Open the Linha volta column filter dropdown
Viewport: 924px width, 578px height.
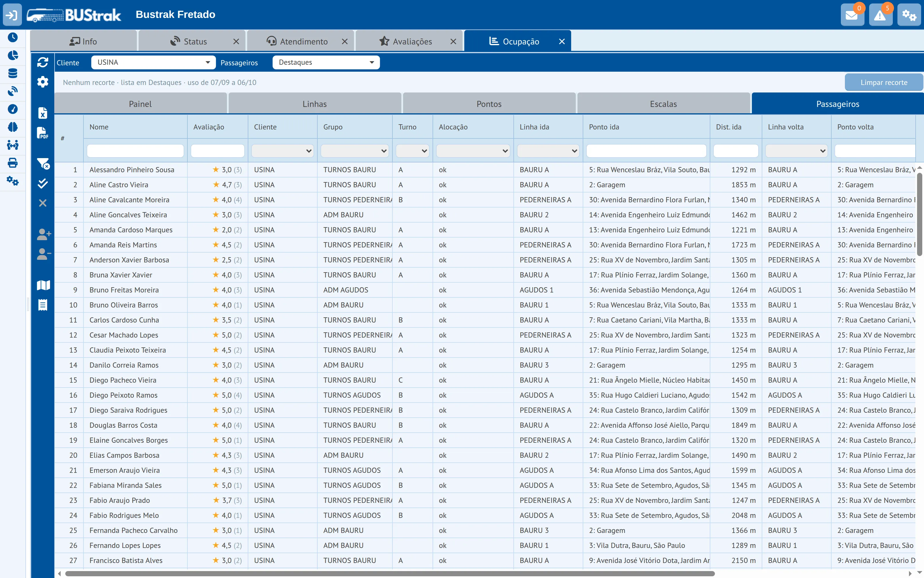pyautogui.click(x=796, y=151)
